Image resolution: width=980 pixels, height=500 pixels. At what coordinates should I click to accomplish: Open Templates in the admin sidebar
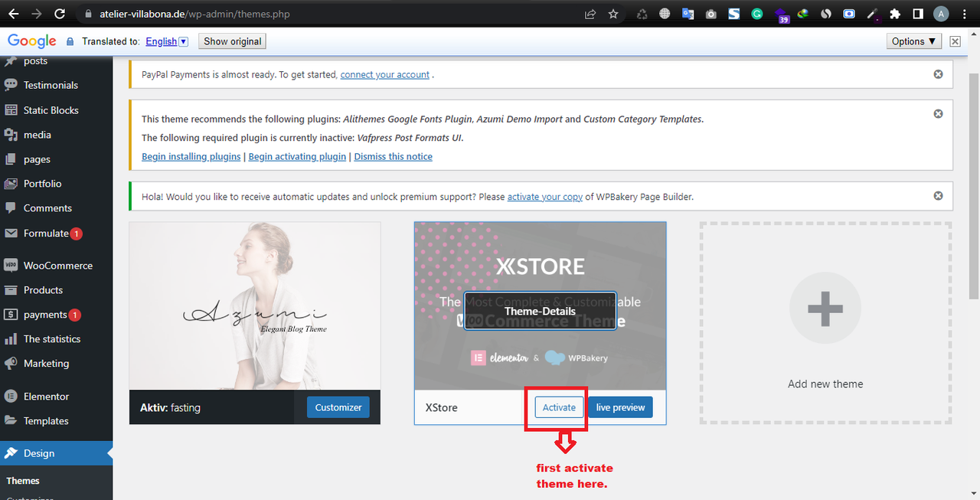click(x=56, y=421)
